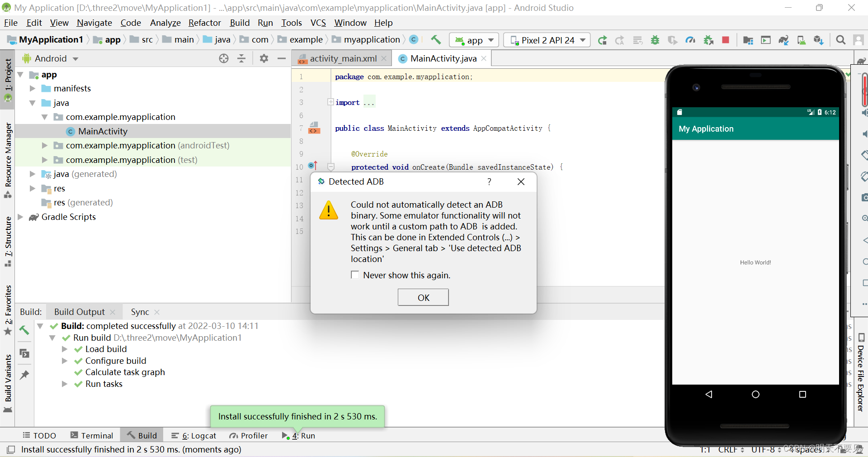The height and width of the screenshot is (457, 868).
Task: Click the Debug app bug icon
Action: [x=655, y=40]
